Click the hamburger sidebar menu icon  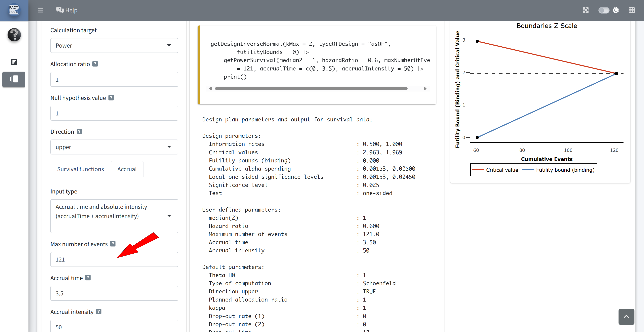41,10
